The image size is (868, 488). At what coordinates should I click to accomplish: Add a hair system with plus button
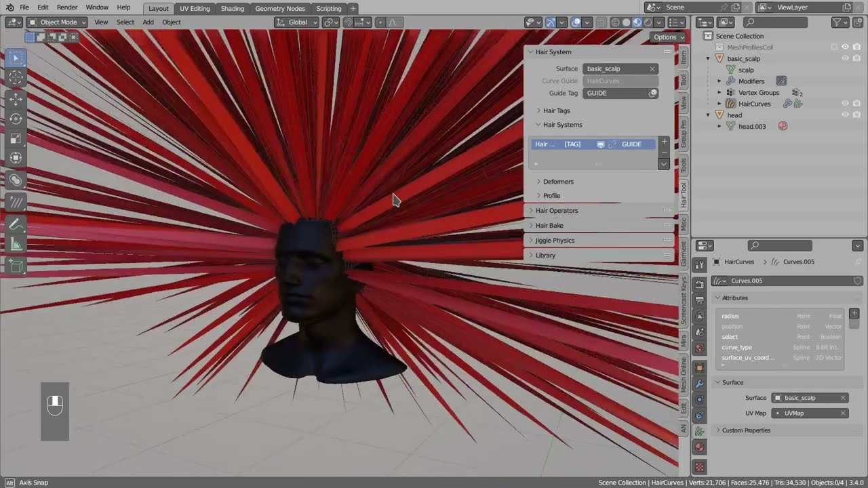pos(664,142)
